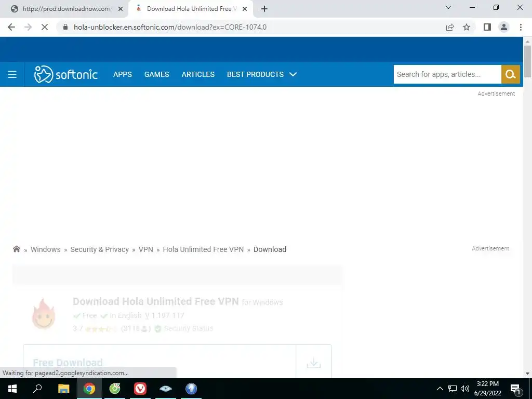Open the green circular app in taskbar
This screenshot has height=399, width=532.
[x=115, y=389]
